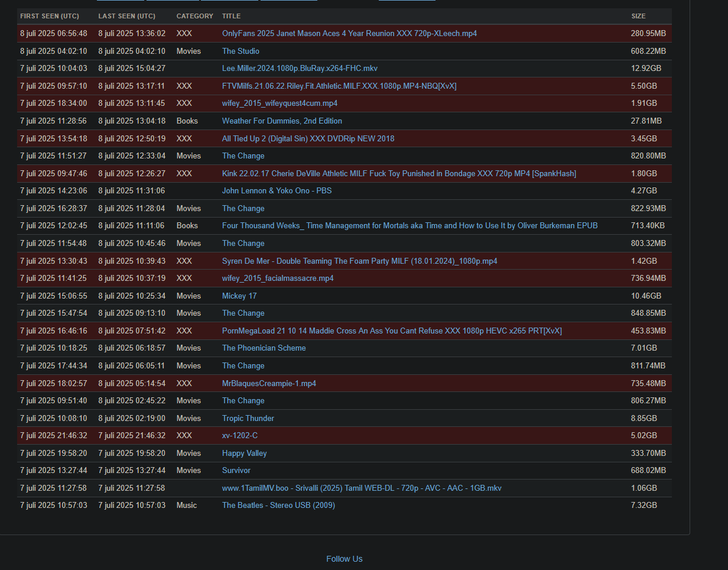Select first seen 7 juli 2025 10:57:03
Image resolution: width=728 pixels, height=570 pixels.
click(53, 506)
